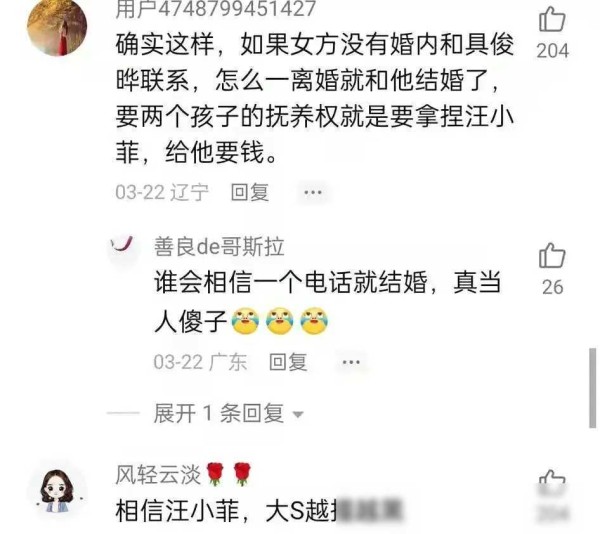Image resolution: width=600 pixels, height=534 pixels.
Task: Click the scrollbar thumb on the right edge
Action: [592, 387]
